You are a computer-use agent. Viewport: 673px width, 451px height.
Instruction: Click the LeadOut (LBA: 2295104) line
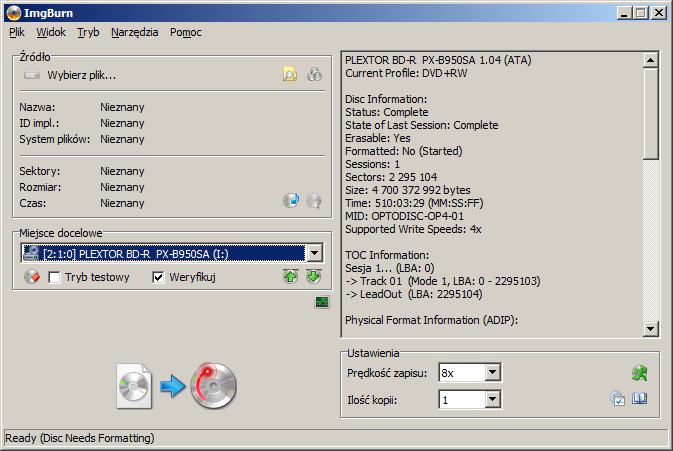414,294
